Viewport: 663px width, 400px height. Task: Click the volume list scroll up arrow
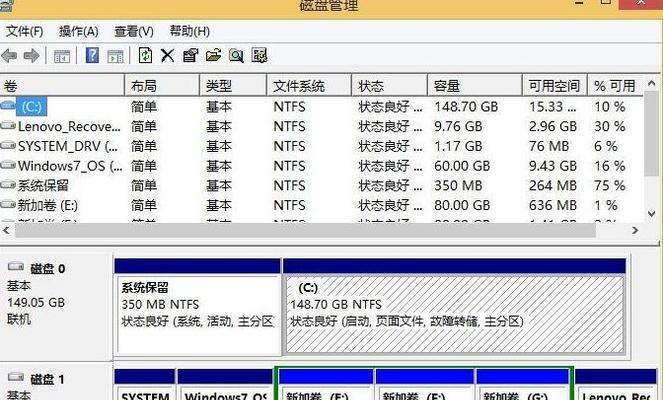coord(652,83)
